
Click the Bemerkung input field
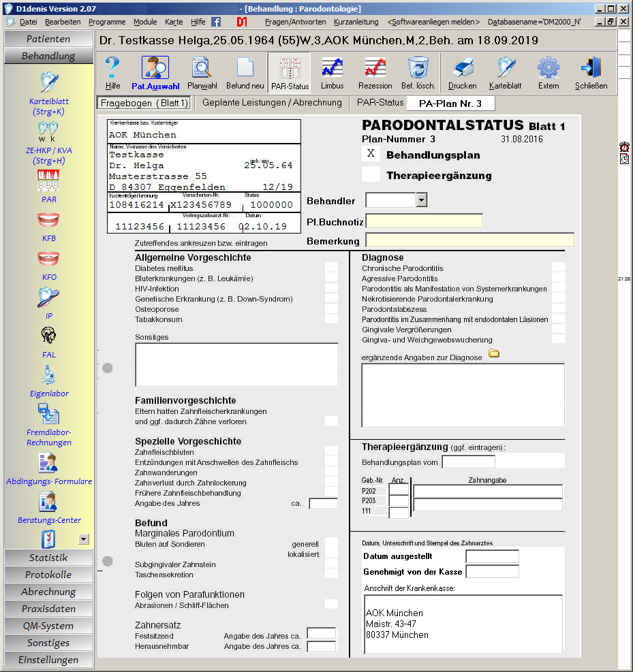coord(469,240)
